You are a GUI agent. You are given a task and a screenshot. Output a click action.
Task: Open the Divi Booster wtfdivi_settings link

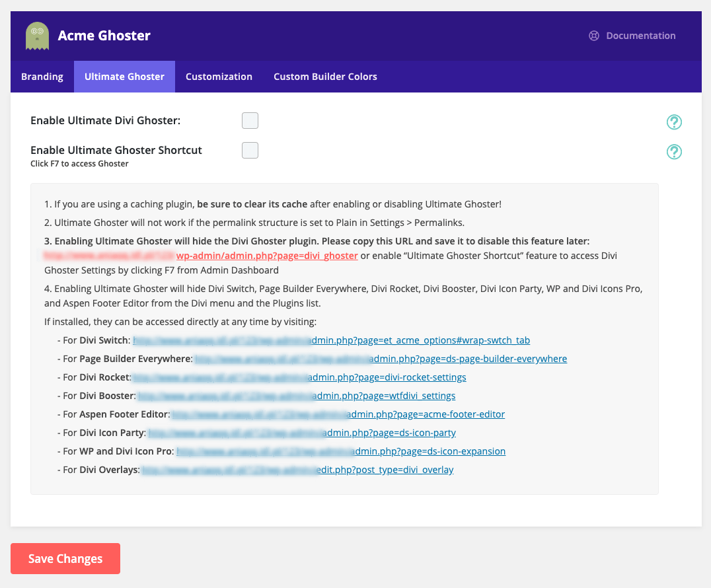(296, 396)
